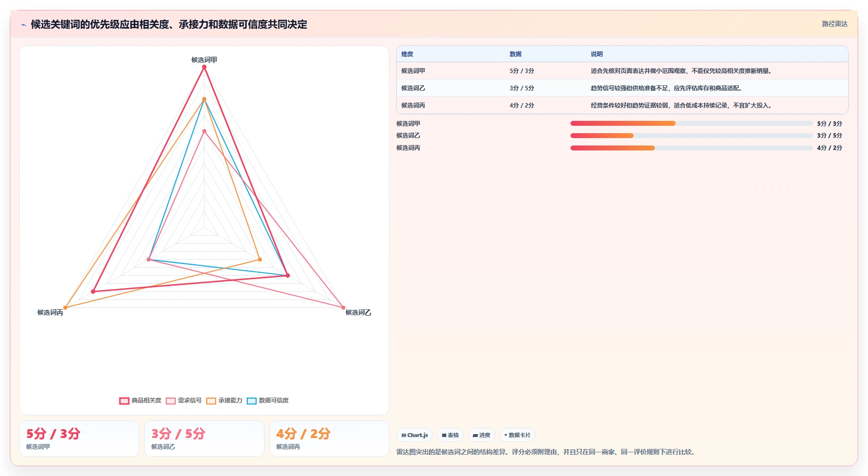This screenshot has width=868, height=476.
Task: Click the 候选词甲 label beside the progress bars
Action: (x=409, y=124)
